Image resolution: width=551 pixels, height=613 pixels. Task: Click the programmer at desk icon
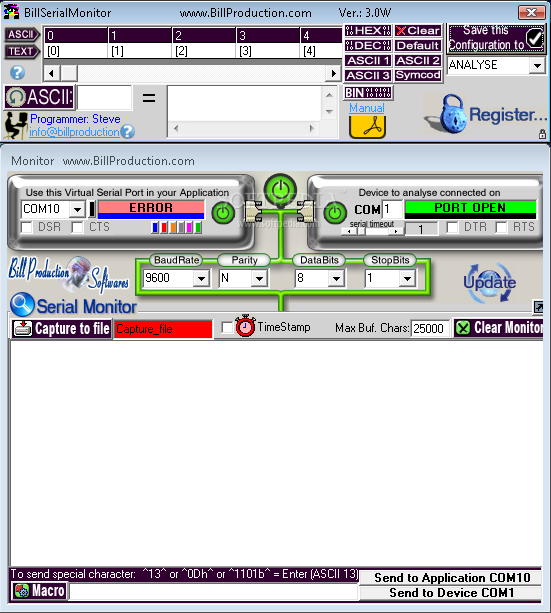[x=16, y=125]
